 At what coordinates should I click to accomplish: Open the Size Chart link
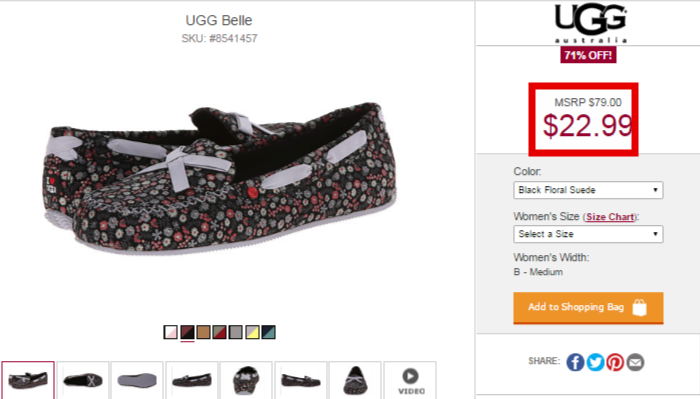click(x=610, y=217)
